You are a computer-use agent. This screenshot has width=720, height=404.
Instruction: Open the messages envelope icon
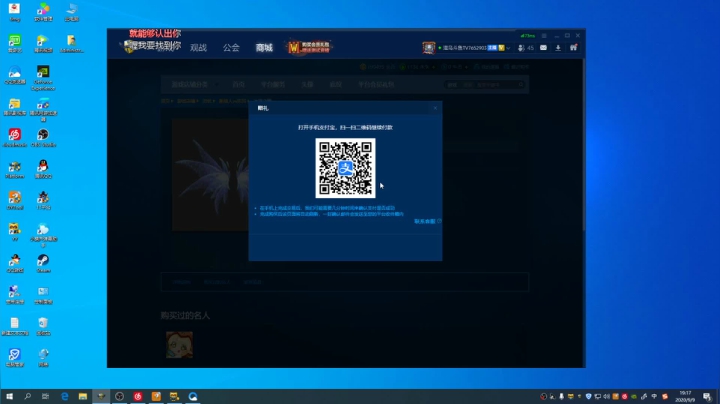point(543,48)
